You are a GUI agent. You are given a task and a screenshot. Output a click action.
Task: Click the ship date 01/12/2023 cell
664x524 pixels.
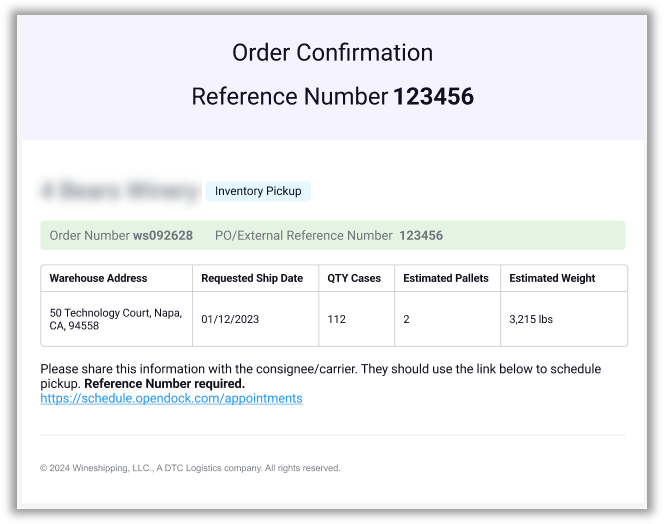230,320
